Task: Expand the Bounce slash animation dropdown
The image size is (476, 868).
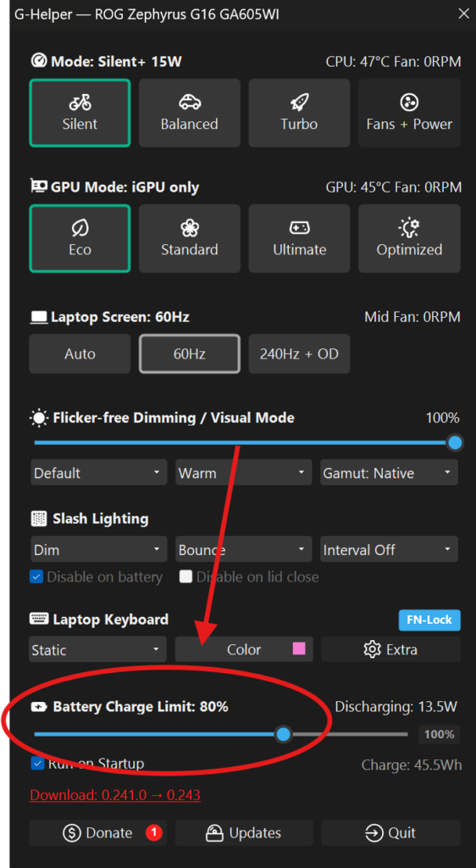Action: [243, 550]
